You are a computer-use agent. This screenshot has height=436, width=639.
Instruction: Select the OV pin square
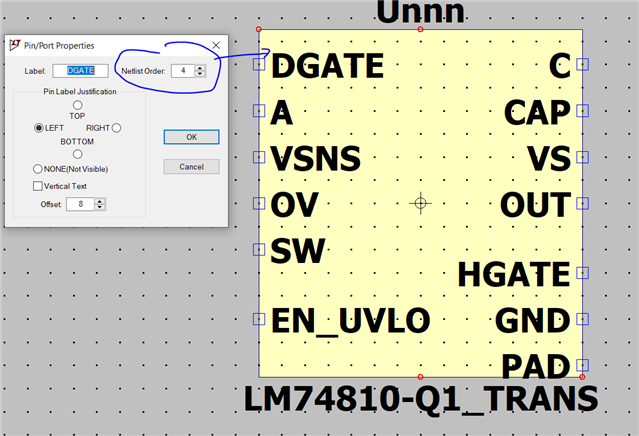(x=259, y=203)
